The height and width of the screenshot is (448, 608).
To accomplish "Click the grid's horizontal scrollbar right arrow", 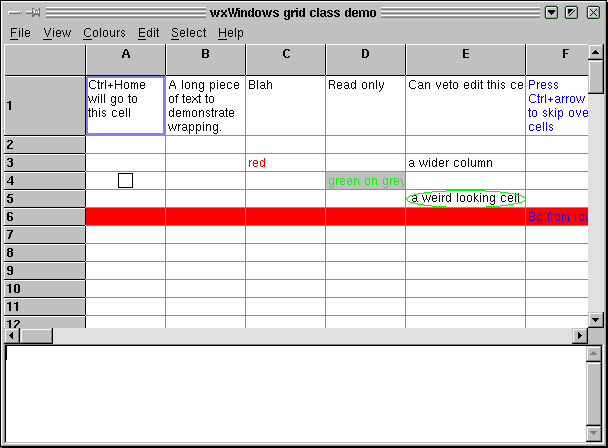I will point(580,336).
